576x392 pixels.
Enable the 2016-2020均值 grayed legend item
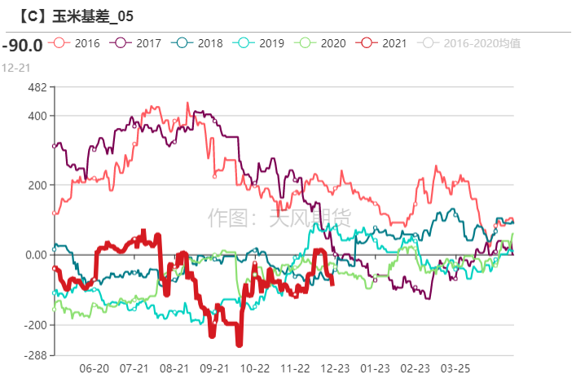click(469, 43)
